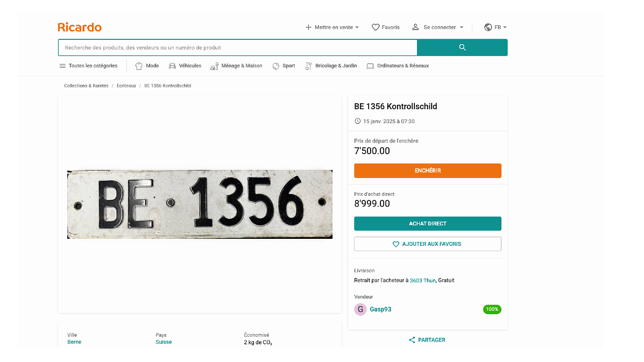Open Toutes les catégories menu

pos(88,66)
